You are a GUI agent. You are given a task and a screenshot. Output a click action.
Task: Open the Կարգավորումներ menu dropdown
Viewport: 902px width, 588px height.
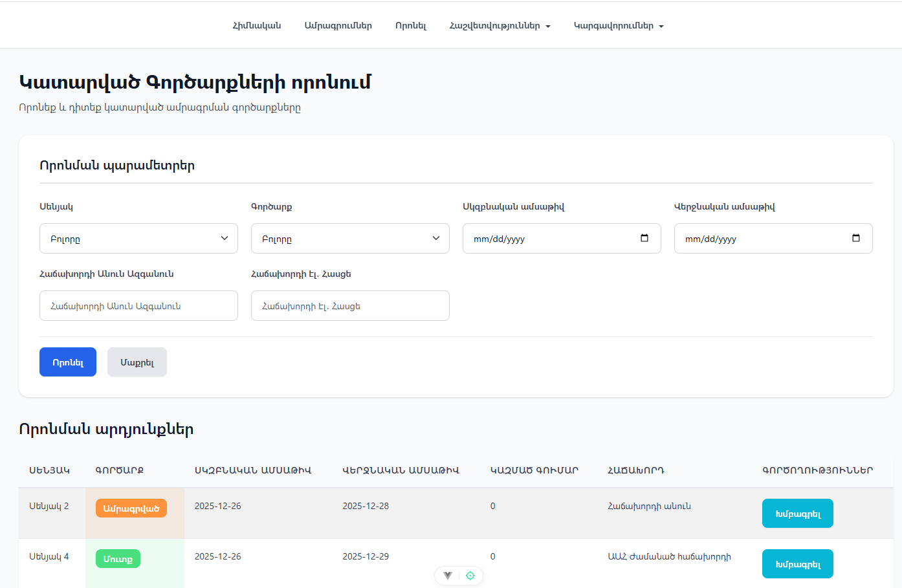pos(619,26)
